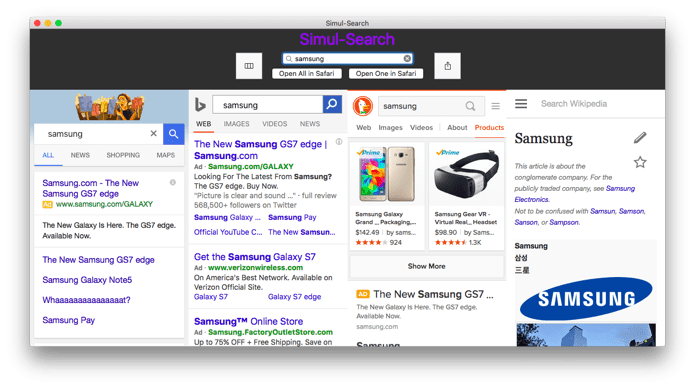Click the Wikipedia edit pencil icon
The height and width of the screenshot is (389, 695).
click(x=640, y=138)
